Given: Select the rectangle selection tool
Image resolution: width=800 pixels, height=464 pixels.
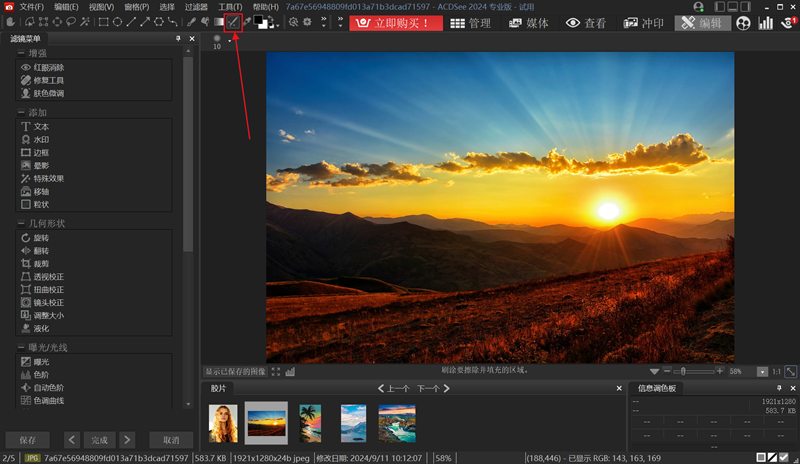Looking at the screenshot, I should [102, 22].
